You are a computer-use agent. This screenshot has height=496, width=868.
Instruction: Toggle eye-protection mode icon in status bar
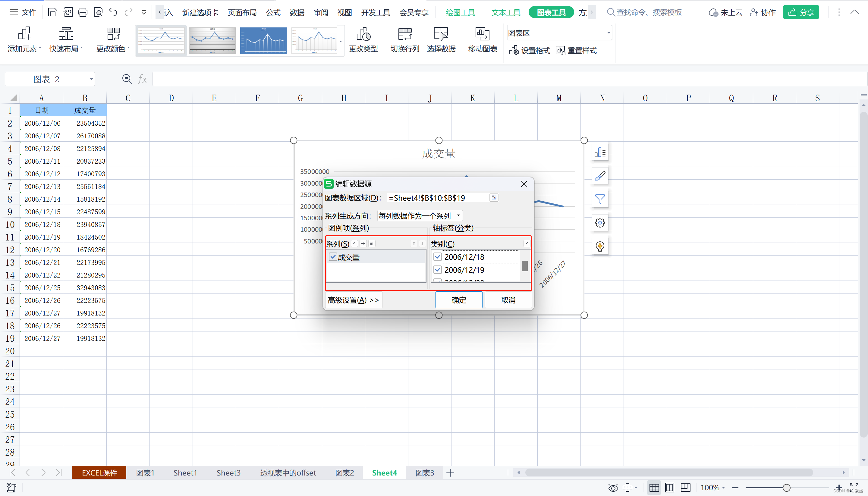pyautogui.click(x=613, y=488)
